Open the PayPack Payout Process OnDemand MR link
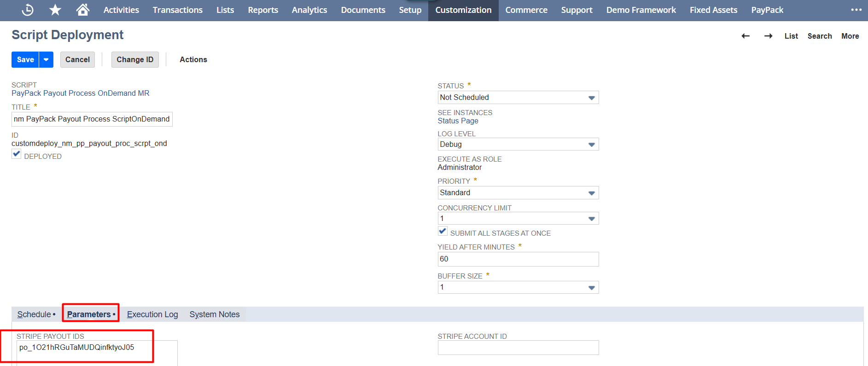 click(x=81, y=93)
